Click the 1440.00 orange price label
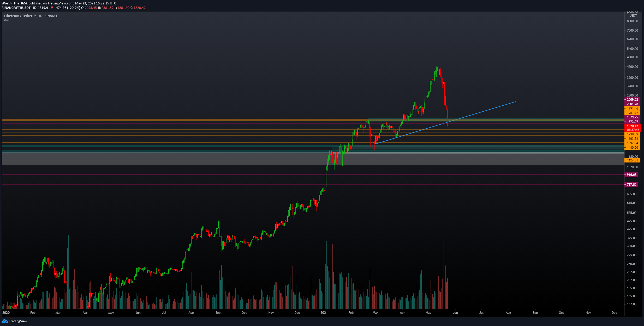Image resolution: width=644 pixels, height=326 pixels. coord(633,148)
